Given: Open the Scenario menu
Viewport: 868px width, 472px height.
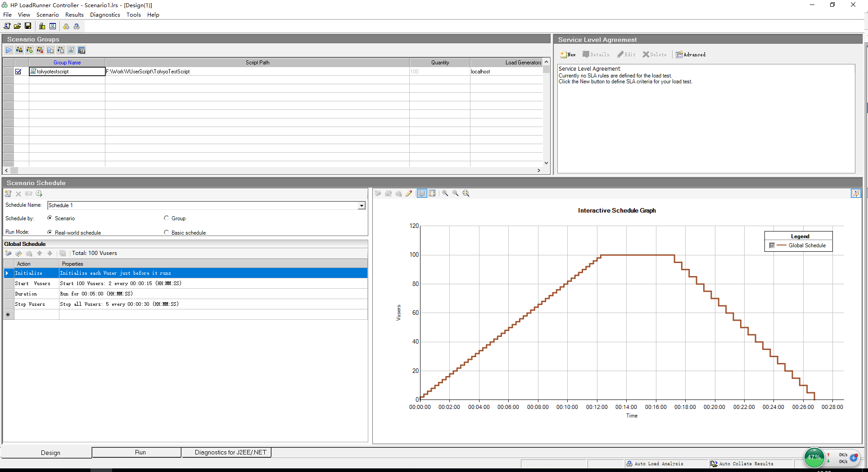Looking at the screenshot, I should [x=48, y=14].
